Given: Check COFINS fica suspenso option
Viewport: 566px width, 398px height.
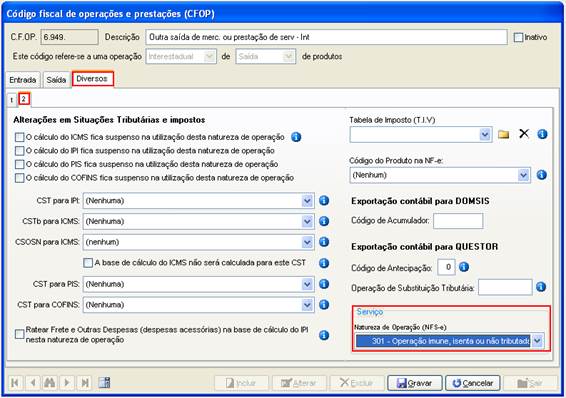Looking at the screenshot, I should click(x=19, y=178).
